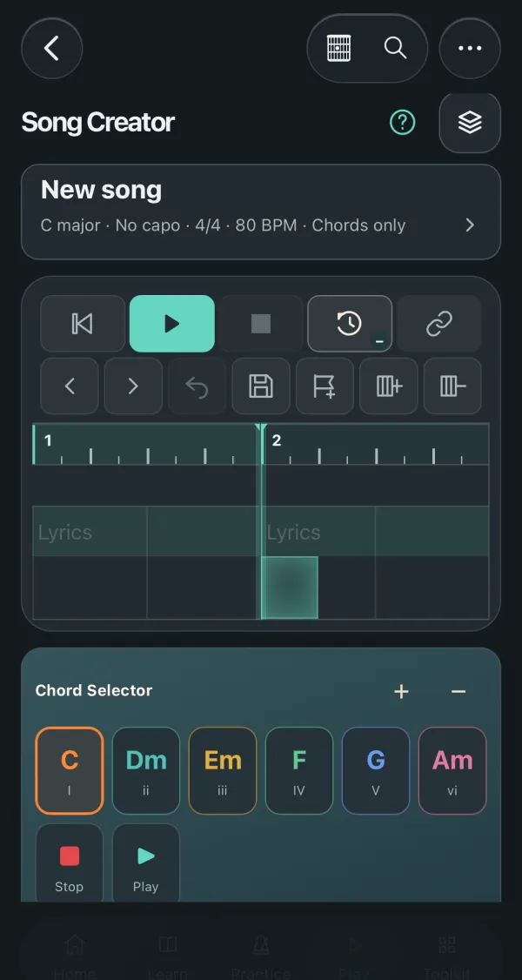Choose the Em chord (iii)

coord(223,770)
